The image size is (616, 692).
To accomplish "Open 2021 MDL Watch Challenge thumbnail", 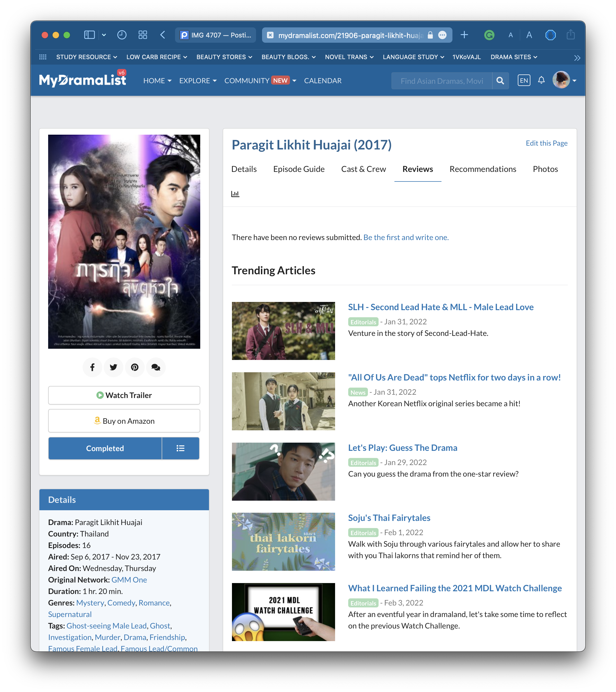I will (283, 612).
